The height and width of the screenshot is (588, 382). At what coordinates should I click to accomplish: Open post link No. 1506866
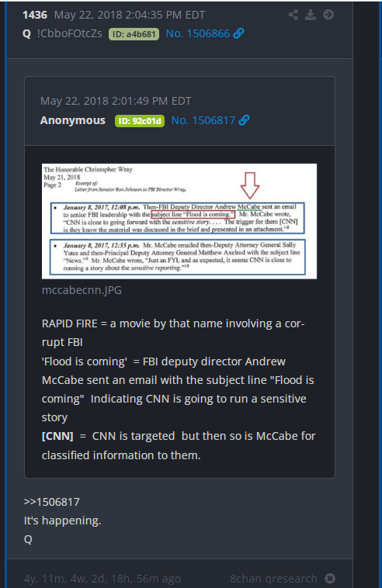pyautogui.click(x=197, y=33)
